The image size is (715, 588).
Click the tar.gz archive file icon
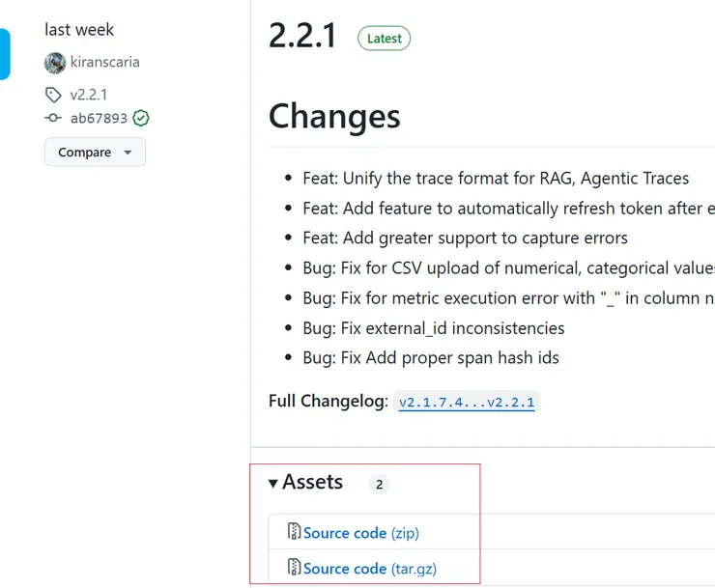[x=295, y=568]
